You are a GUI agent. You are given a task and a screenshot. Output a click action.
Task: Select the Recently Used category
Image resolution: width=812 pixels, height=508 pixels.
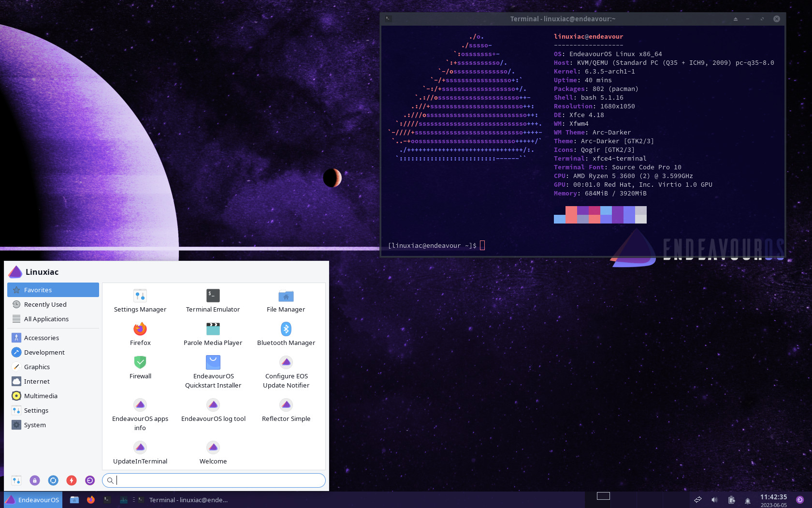point(53,304)
